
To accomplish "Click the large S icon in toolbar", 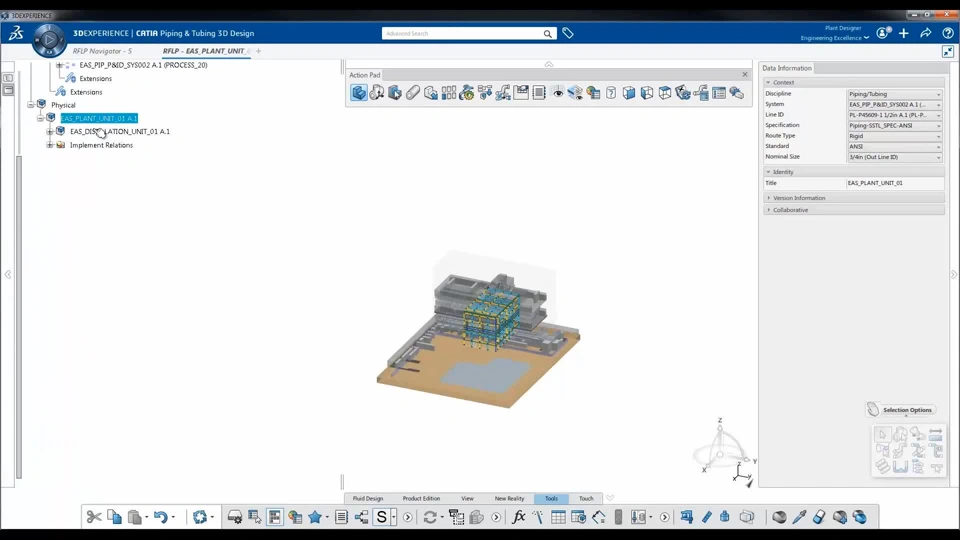I will [x=381, y=517].
